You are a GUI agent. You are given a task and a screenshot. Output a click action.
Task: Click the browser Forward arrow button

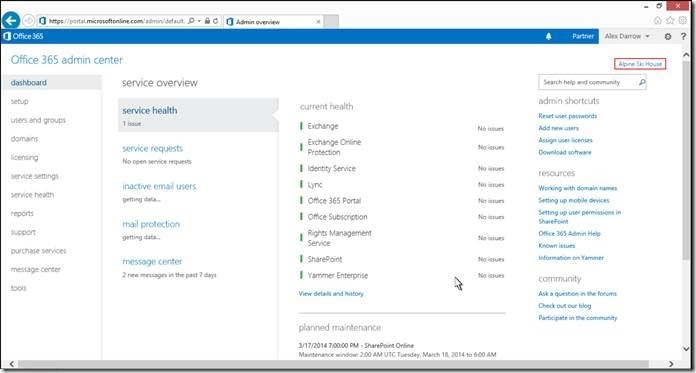coord(28,20)
